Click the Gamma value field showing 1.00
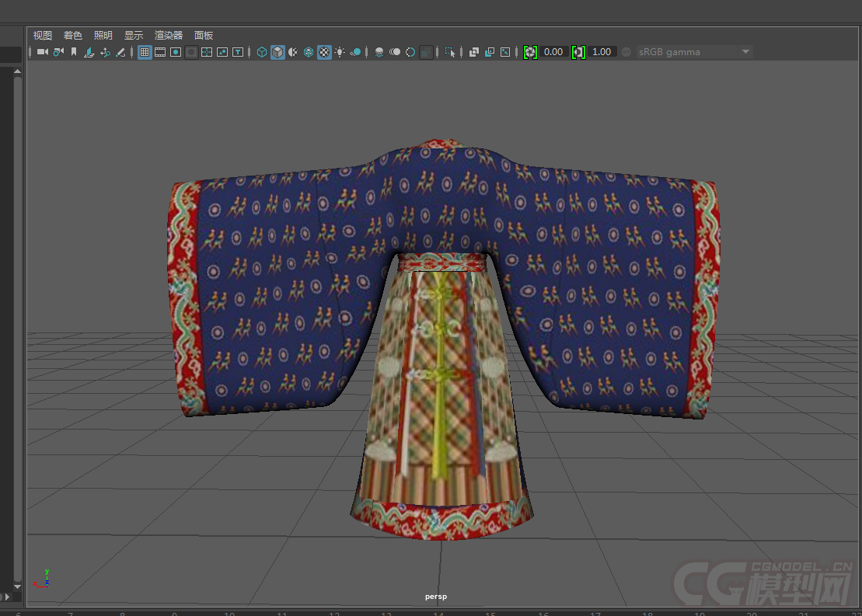862x616 pixels. point(602,52)
